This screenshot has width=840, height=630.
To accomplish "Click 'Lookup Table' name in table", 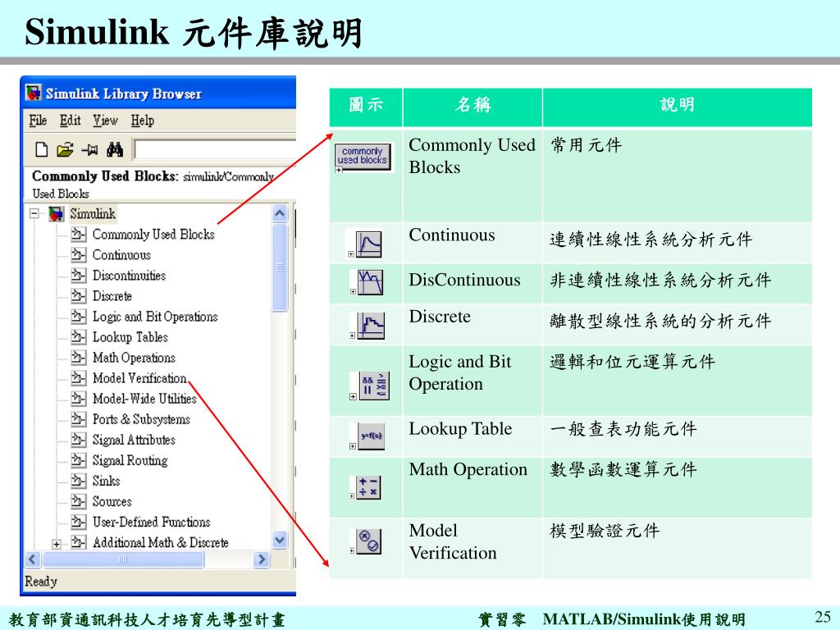I will (x=460, y=428).
